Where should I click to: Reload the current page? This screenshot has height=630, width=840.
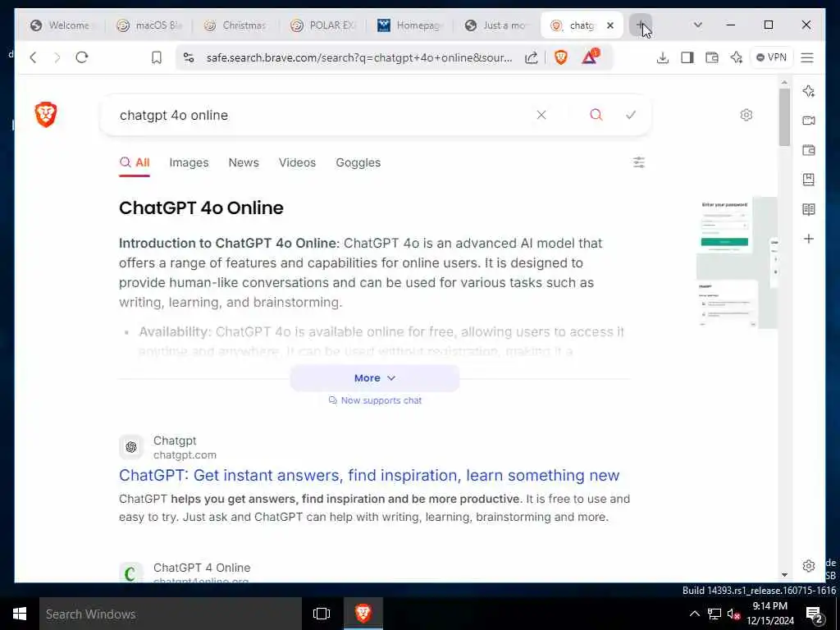pos(82,57)
